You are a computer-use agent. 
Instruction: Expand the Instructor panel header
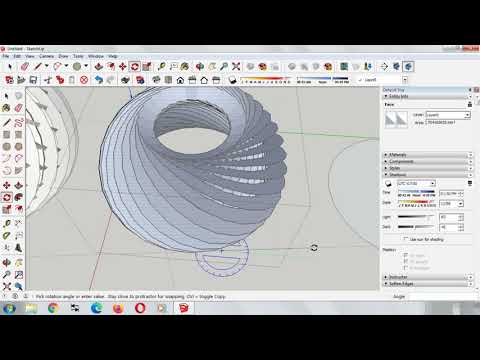427,277
